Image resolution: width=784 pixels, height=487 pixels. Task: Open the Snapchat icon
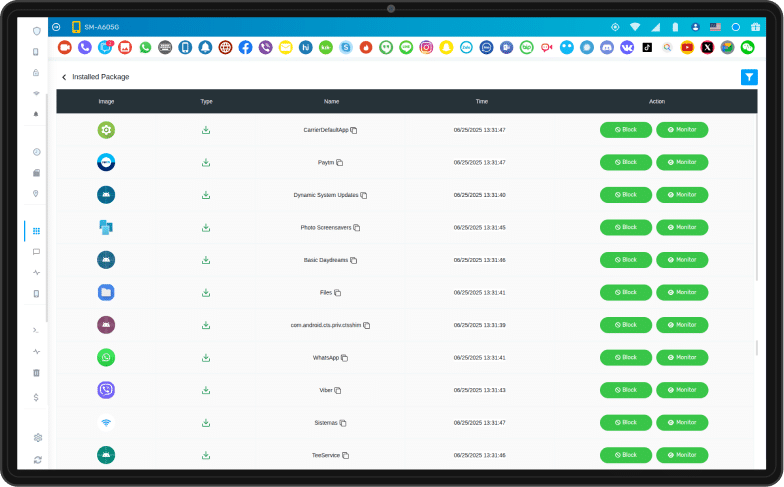click(446, 48)
